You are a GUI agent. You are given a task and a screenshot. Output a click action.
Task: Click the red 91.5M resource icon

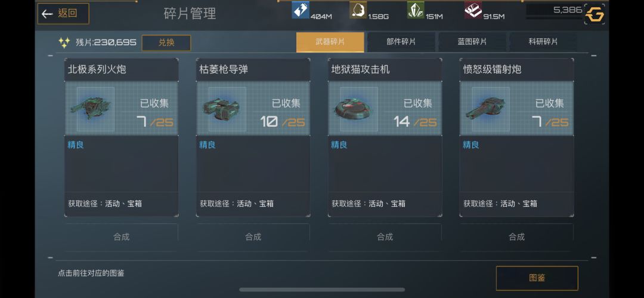coord(473,10)
